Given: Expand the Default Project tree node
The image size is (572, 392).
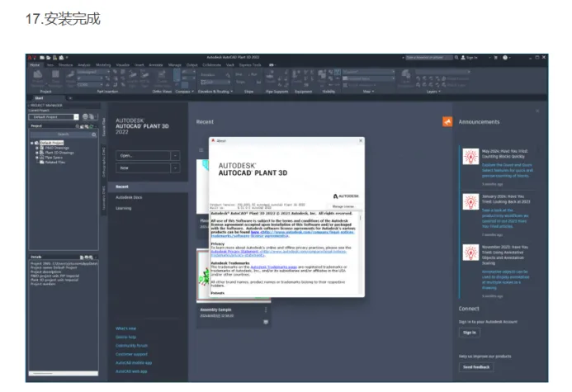Looking at the screenshot, I should 31,143.
